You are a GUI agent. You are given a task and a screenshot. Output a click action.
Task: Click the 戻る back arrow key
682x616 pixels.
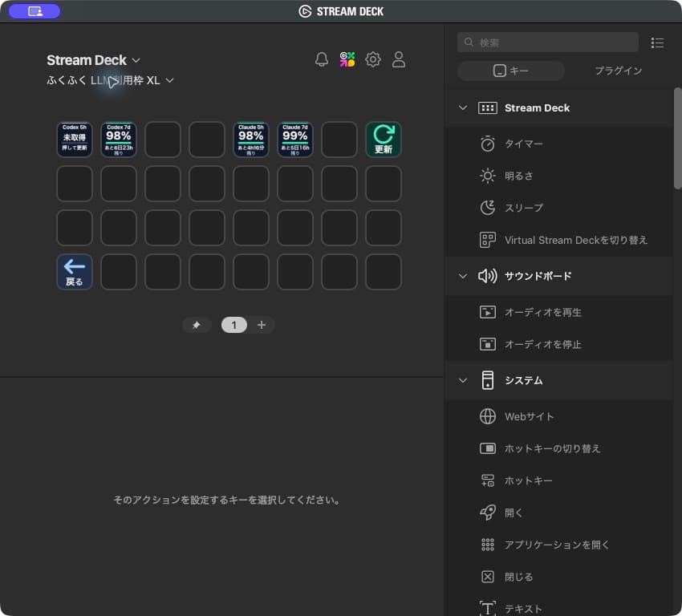(x=75, y=272)
